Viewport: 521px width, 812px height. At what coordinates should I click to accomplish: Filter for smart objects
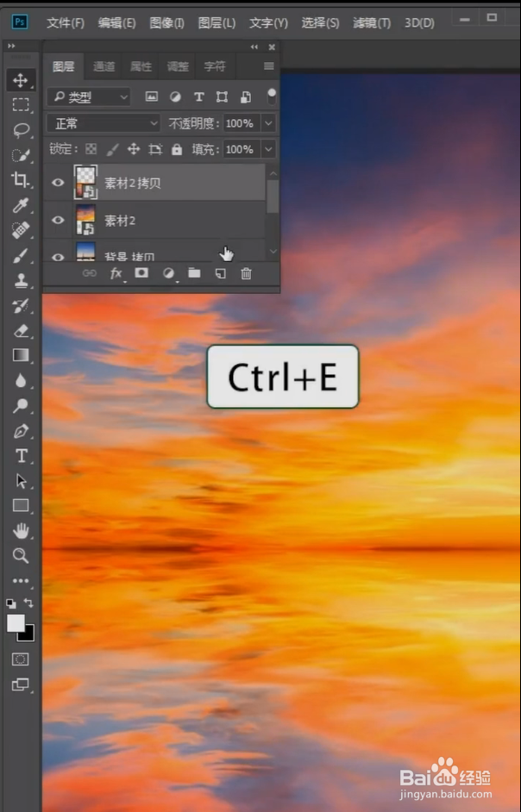pos(246,97)
